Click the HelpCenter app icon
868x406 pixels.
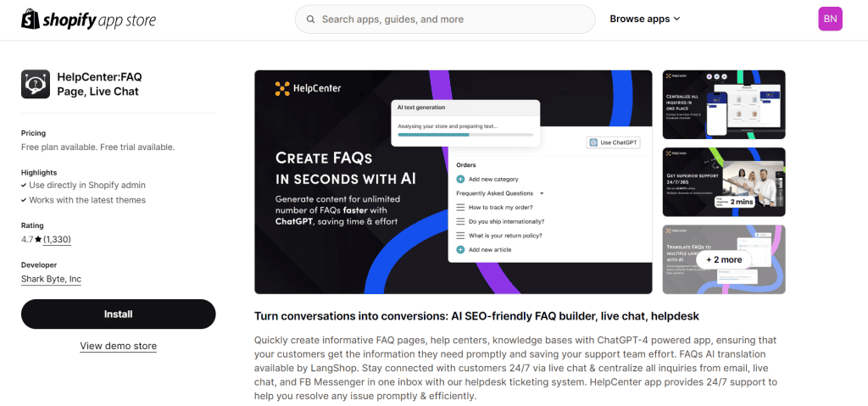(x=36, y=84)
